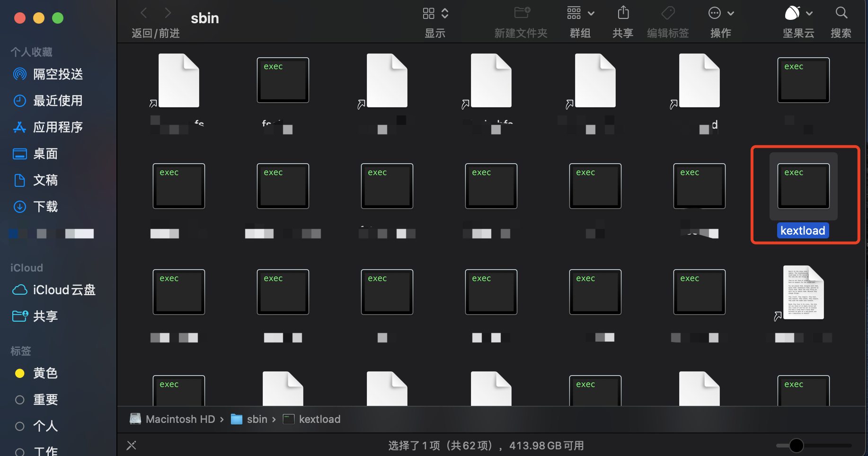Screen dimensions: 868x456
Task: Open the Nutstore cloud toolbar menu
Action: 798,13
